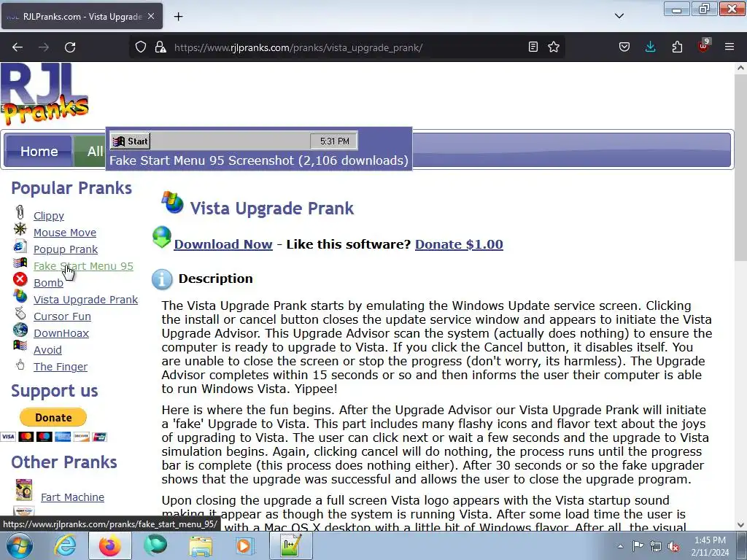Click the address bar URL field

click(348, 47)
